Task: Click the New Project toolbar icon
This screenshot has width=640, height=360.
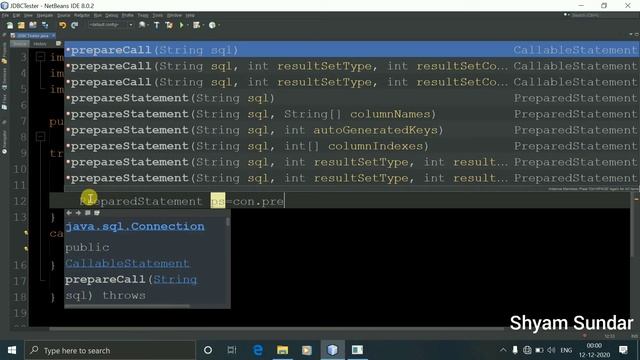Action: [x=21, y=25]
